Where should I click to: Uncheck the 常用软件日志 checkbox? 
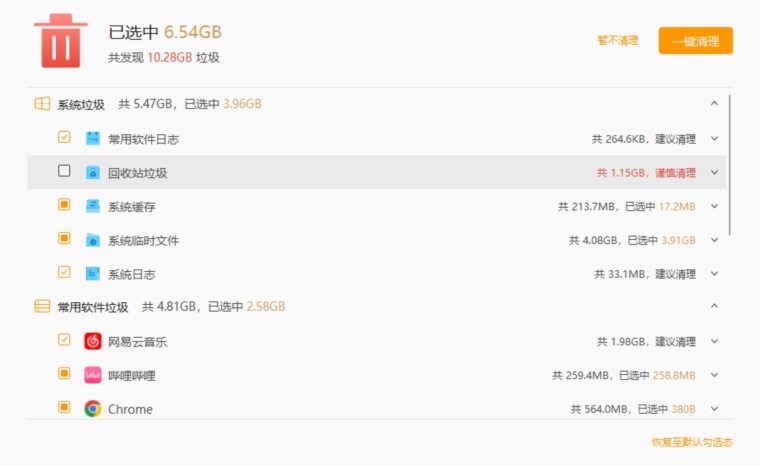coord(64,137)
